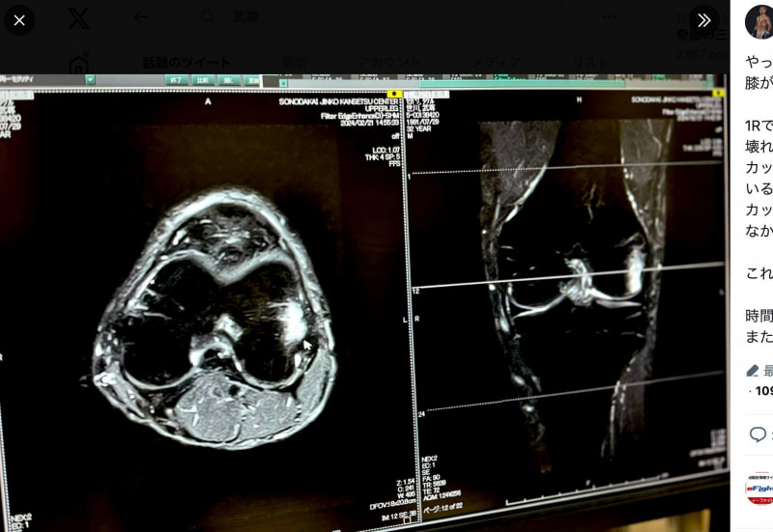Image resolution: width=773 pixels, height=532 pixels.
Task: Switch to the 最新 tab
Action: (295, 62)
